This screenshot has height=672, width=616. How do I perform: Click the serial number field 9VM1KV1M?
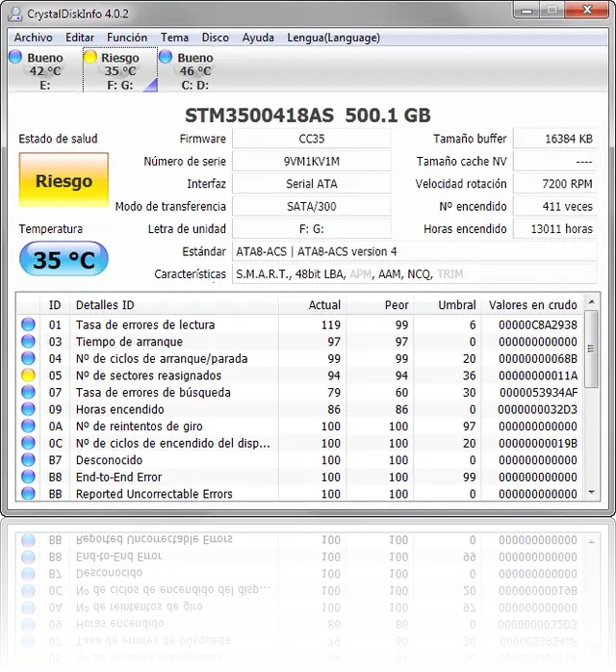click(x=312, y=162)
